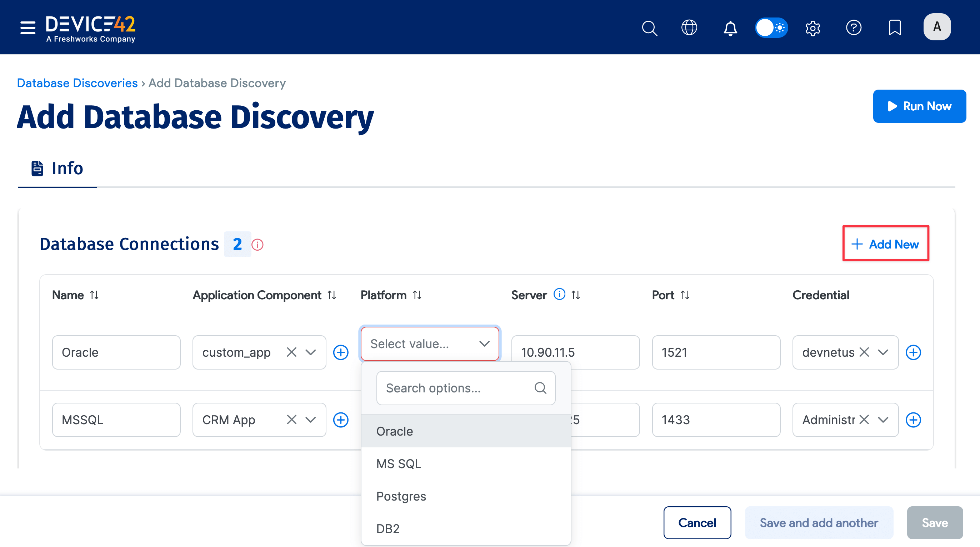This screenshot has height=547, width=980.
Task: Open the help question mark icon
Action: click(854, 27)
